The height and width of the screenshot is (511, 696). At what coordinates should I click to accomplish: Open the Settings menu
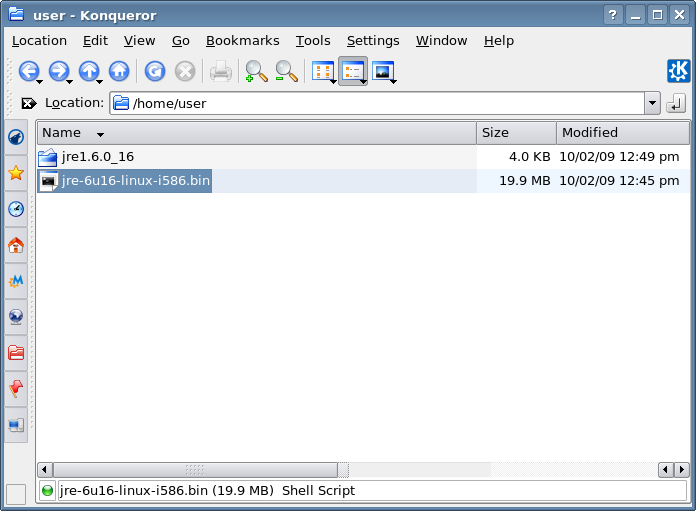pyautogui.click(x=373, y=41)
